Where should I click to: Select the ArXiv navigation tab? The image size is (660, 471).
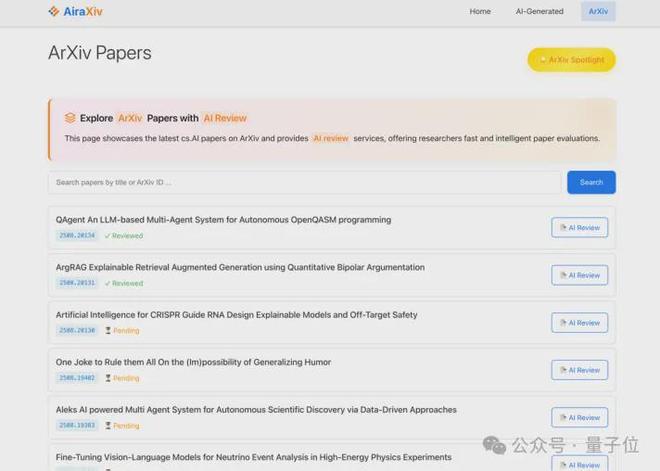[x=598, y=11]
